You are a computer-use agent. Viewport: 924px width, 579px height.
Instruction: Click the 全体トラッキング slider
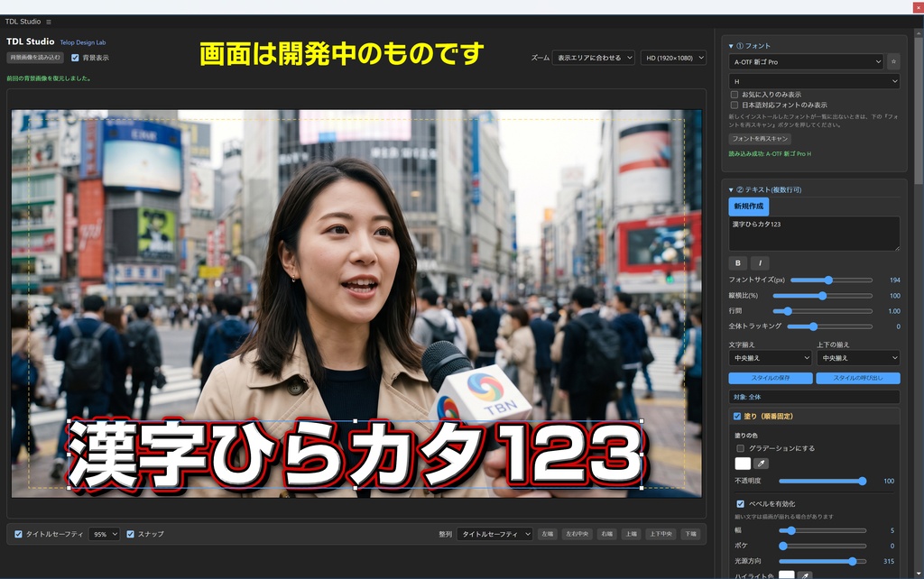click(830, 326)
